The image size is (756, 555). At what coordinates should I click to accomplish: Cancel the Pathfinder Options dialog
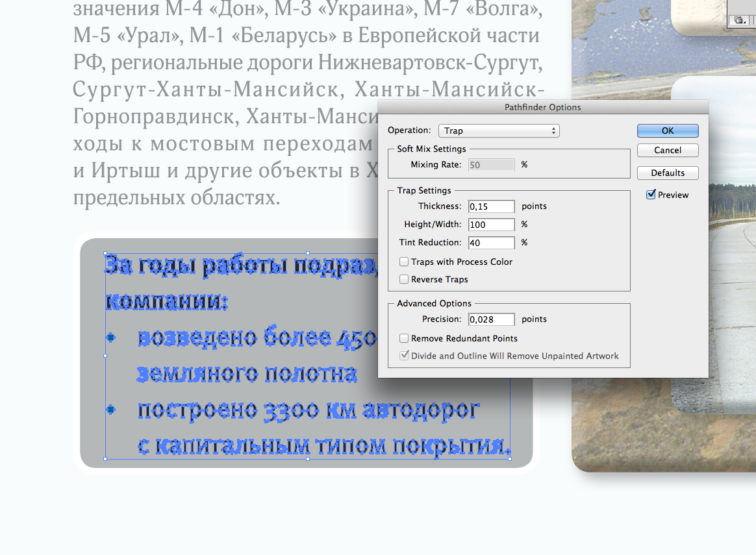click(x=667, y=151)
